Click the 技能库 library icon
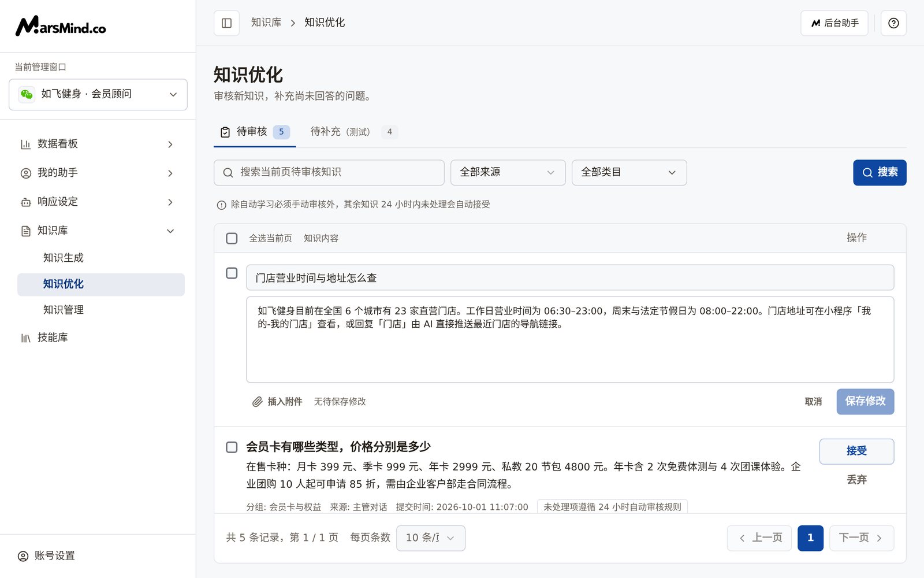 [25, 338]
